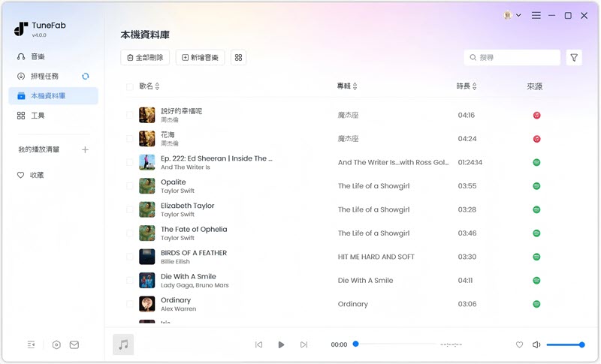
Task: Click album art of Ordinary
Action: point(146,304)
